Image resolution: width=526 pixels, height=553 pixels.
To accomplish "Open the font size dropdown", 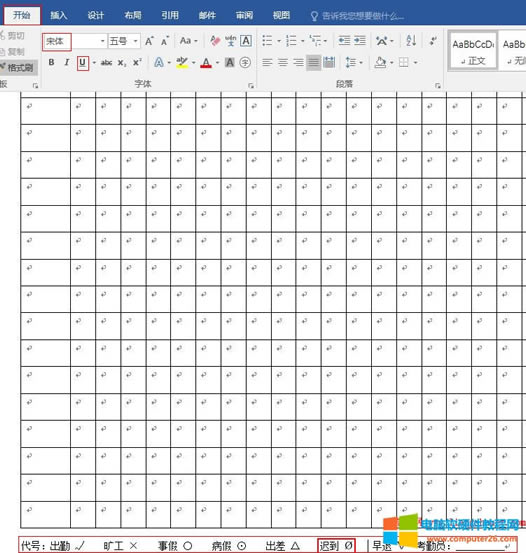I will pos(135,41).
